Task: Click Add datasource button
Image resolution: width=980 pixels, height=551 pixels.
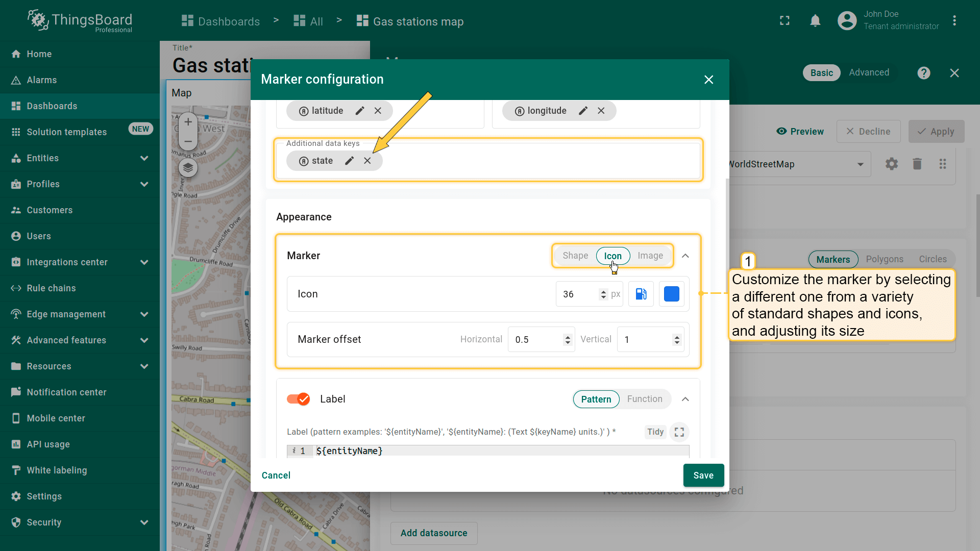Action: coord(434,533)
